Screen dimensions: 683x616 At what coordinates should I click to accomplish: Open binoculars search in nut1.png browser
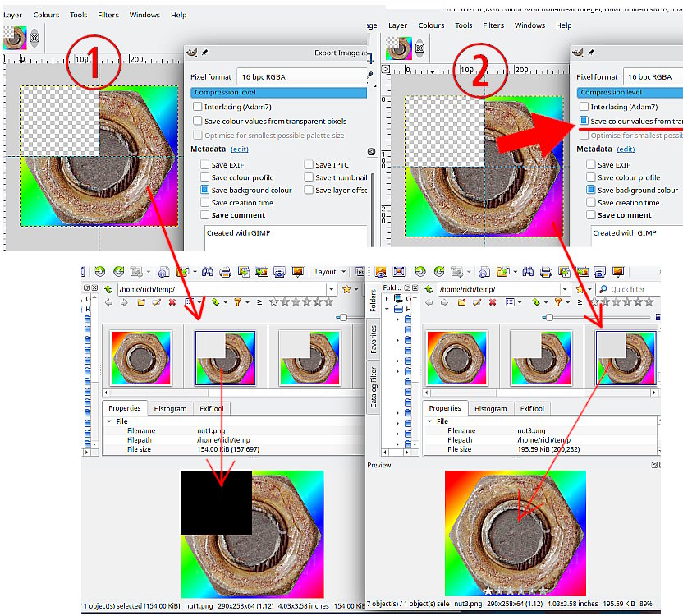pyautogui.click(x=208, y=272)
